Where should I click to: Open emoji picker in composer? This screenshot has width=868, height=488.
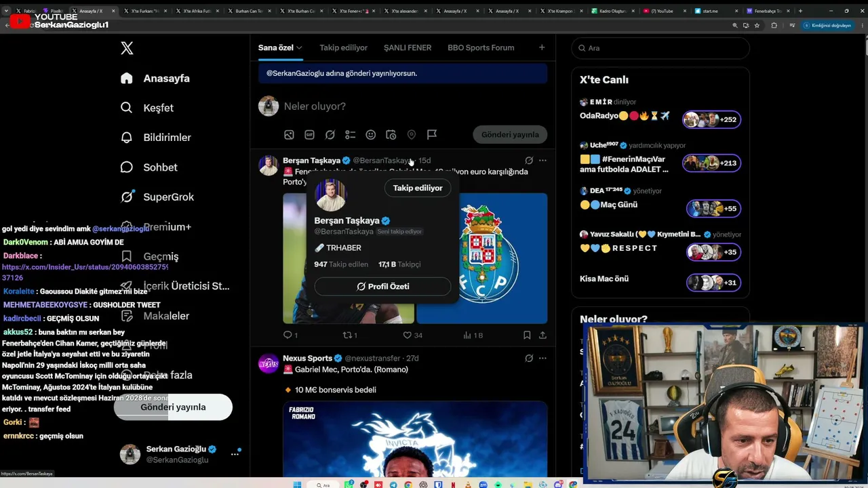pyautogui.click(x=370, y=135)
